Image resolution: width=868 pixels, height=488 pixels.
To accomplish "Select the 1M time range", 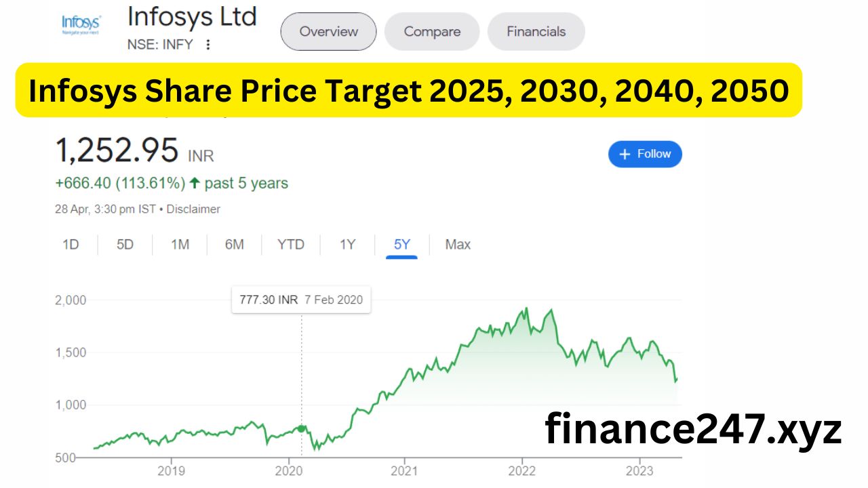I will (180, 245).
